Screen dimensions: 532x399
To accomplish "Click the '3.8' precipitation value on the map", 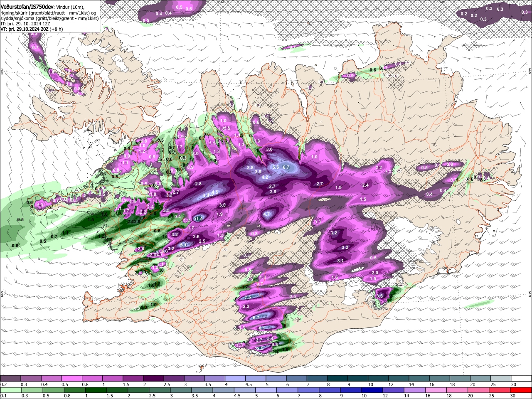I will click(250, 167).
